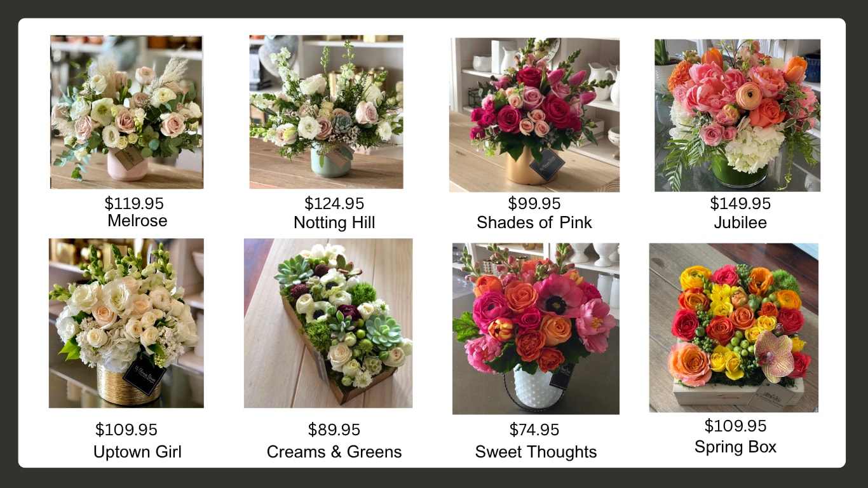The image size is (868, 488).
Task: Click the Notting Hill product title
Action: click(334, 222)
